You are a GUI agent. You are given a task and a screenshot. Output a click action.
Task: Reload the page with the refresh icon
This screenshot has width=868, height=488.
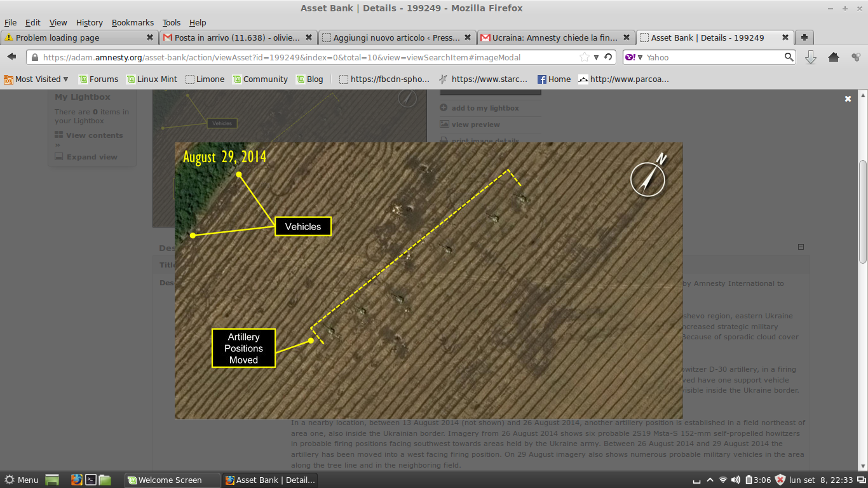[608, 57]
